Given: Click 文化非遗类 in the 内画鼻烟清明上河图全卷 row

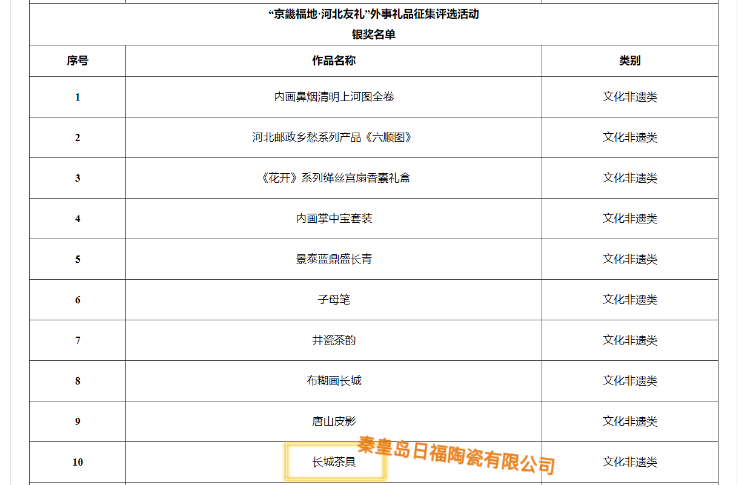Looking at the screenshot, I should [x=629, y=97].
